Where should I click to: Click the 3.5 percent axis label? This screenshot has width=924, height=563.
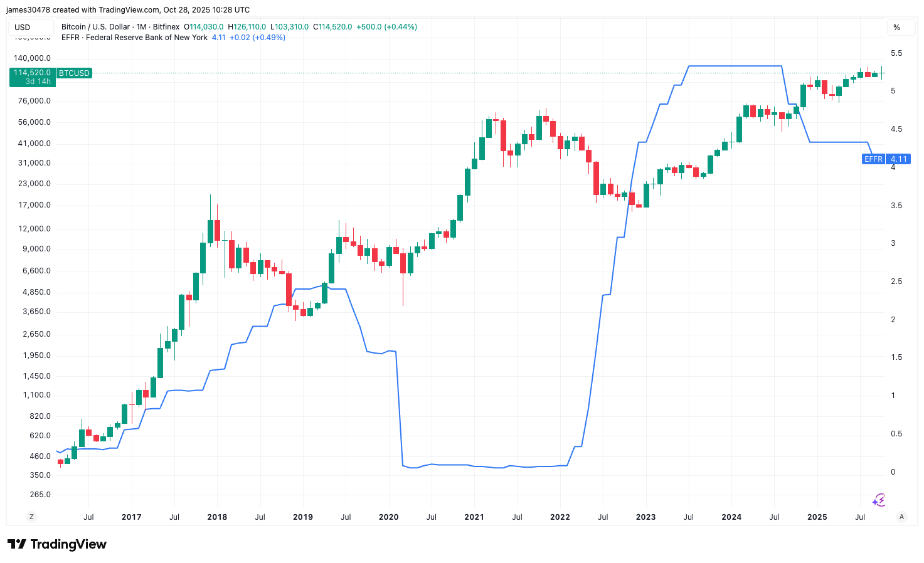896,206
